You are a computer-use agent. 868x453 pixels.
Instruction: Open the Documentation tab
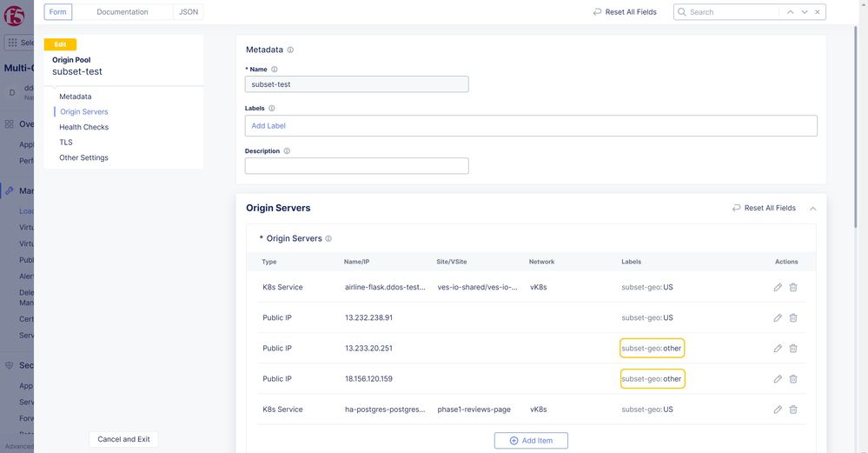123,12
